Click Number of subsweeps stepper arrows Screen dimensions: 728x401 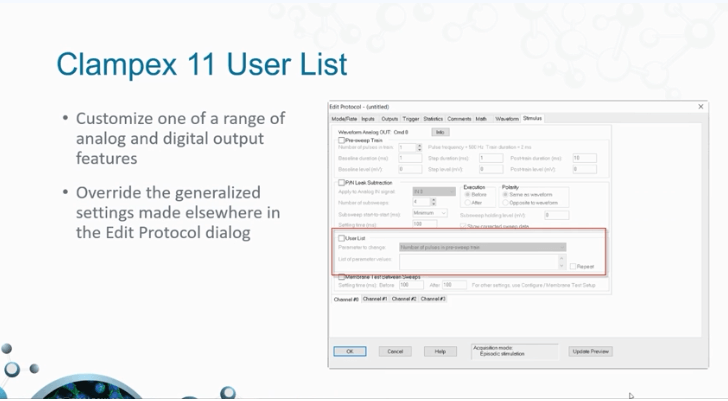pyautogui.click(x=433, y=202)
